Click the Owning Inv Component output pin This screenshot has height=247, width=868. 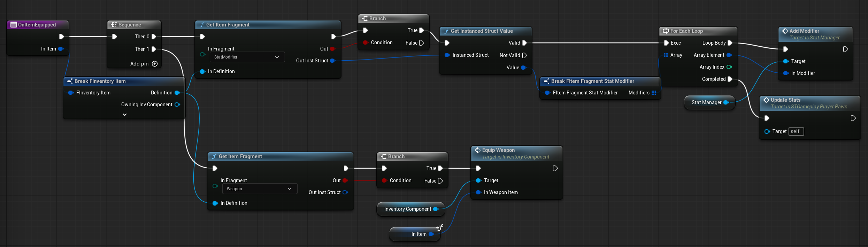pos(177,105)
